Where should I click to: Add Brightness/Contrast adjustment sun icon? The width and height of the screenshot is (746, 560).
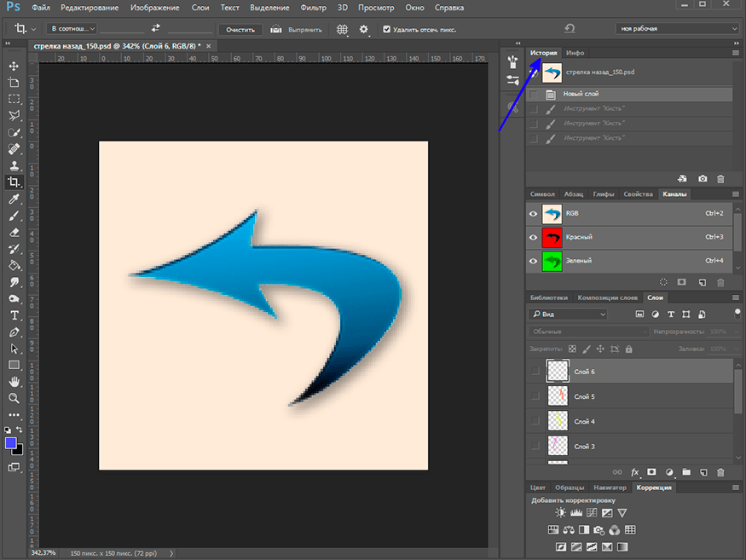coord(560,513)
